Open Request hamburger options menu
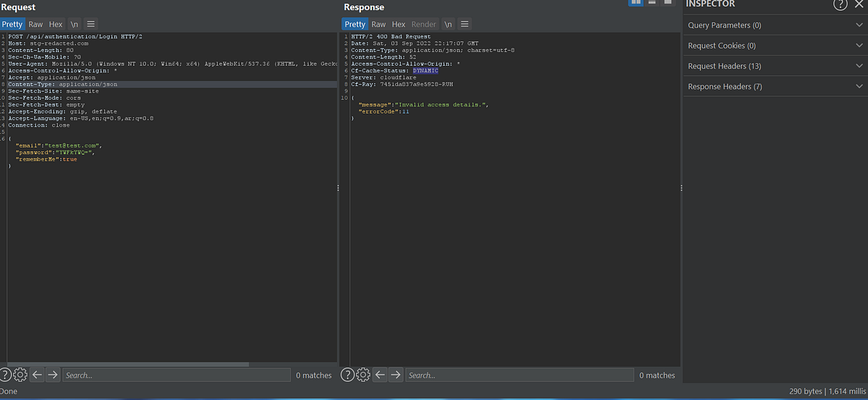The width and height of the screenshot is (868, 400). pyautogui.click(x=91, y=24)
